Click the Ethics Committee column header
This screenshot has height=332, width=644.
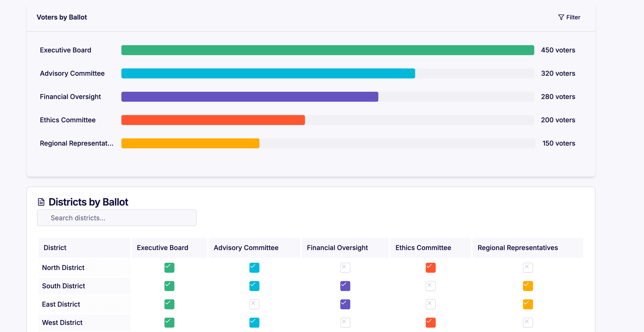point(423,248)
